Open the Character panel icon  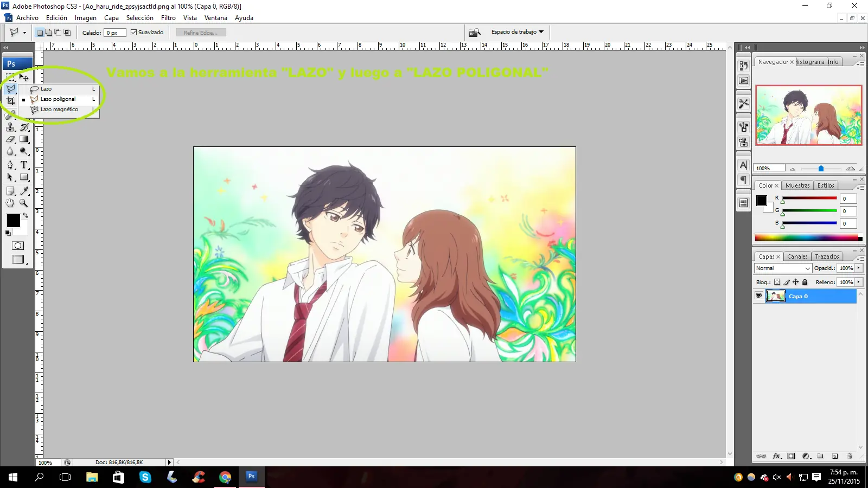(743, 165)
